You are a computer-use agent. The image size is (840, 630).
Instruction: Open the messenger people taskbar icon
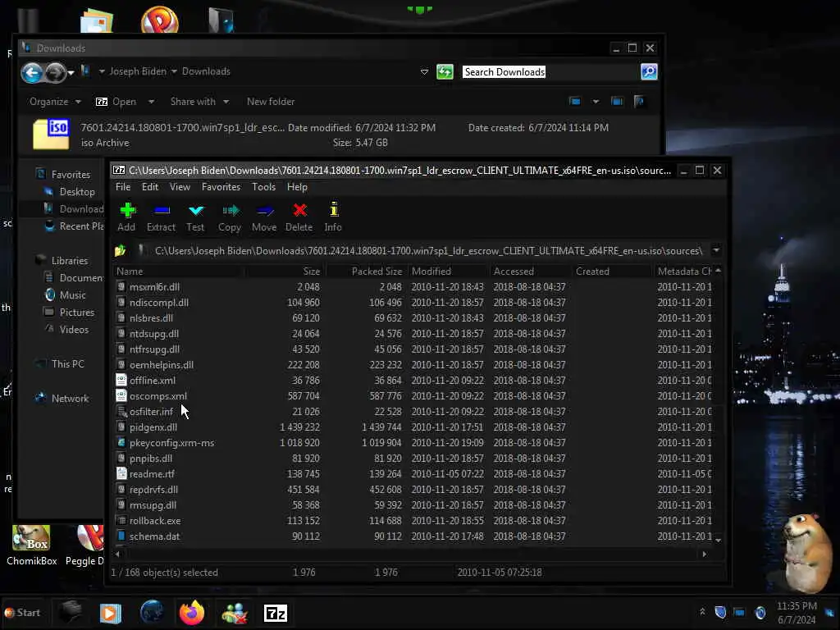234,613
